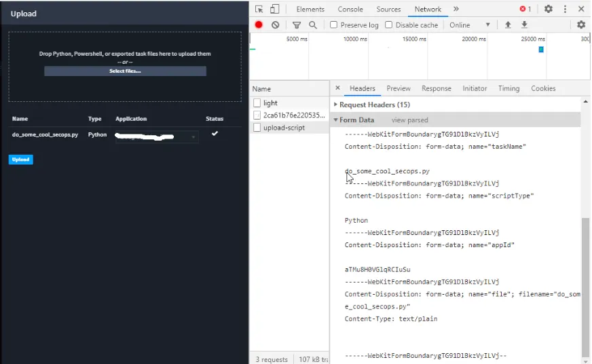
Task: Select the light request row
Action: click(289, 103)
